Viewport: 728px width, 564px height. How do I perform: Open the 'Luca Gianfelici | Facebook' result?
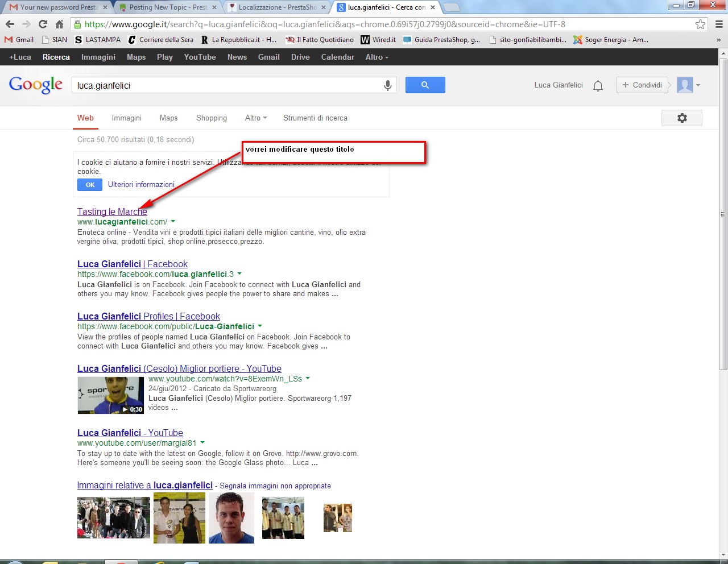[133, 264]
